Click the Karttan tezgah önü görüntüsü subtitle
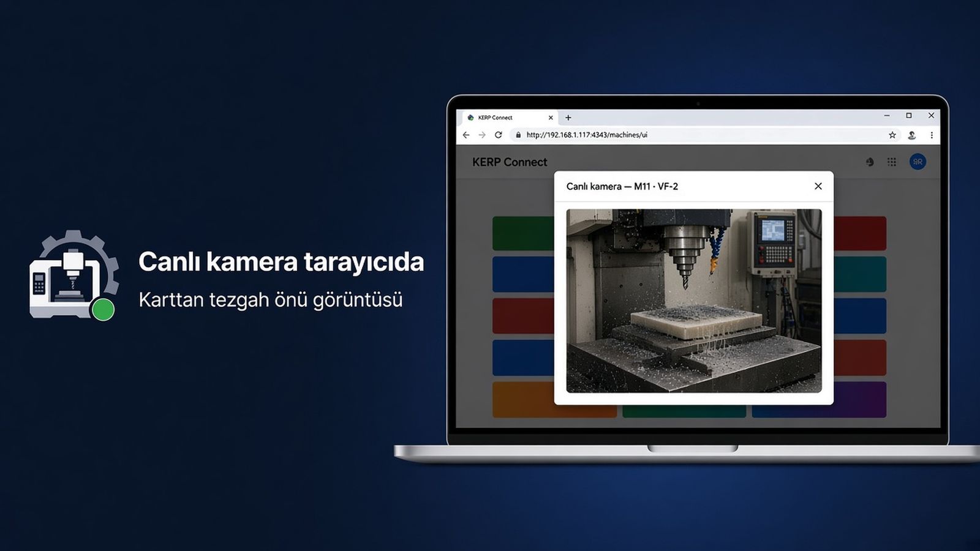The height and width of the screenshot is (551, 980). tap(271, 300)
